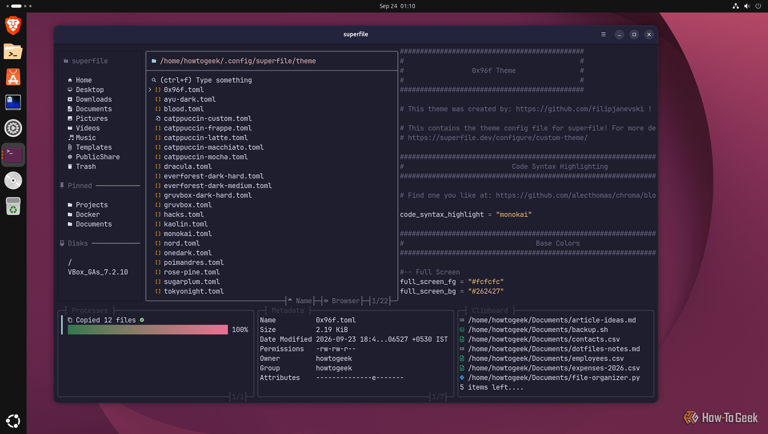This screenshot has height=434, width=768.
Task: Open the superfile window hamburger menu
Action: coord(603,34)
